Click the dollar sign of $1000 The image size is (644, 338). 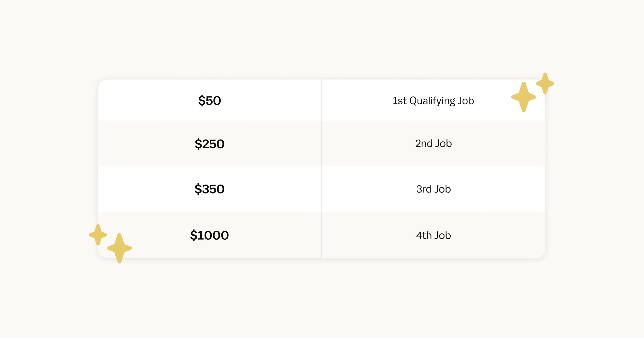193,235
